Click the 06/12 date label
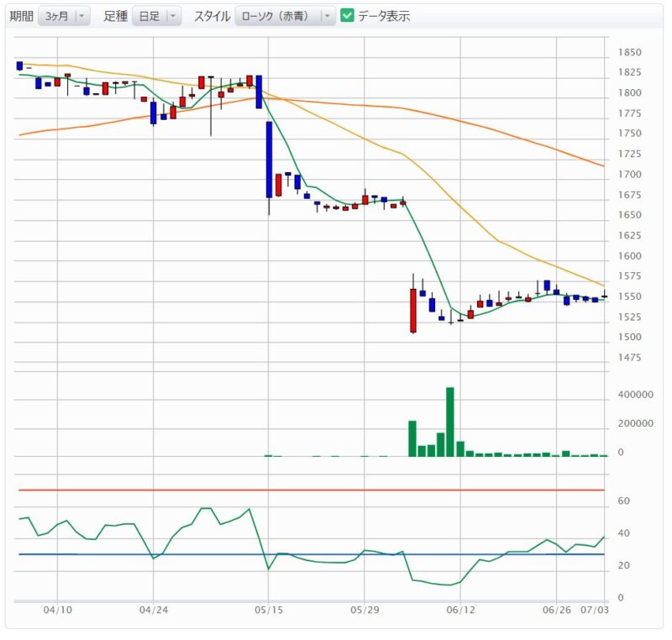Screen dimensions: 672x640 click(x=460, y=610)
